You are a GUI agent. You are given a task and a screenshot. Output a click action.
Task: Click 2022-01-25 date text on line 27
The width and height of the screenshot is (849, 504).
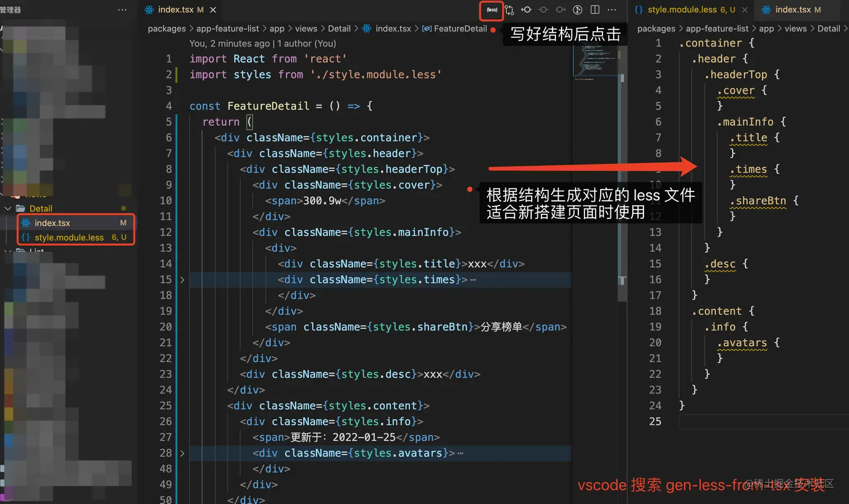pyautogui.click(x=364, y=437)
